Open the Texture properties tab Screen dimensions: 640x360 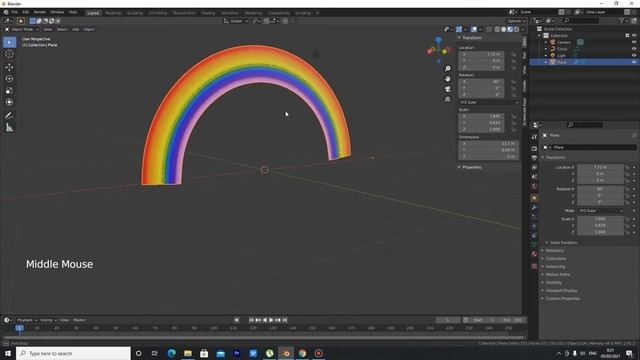coord(534,266)
